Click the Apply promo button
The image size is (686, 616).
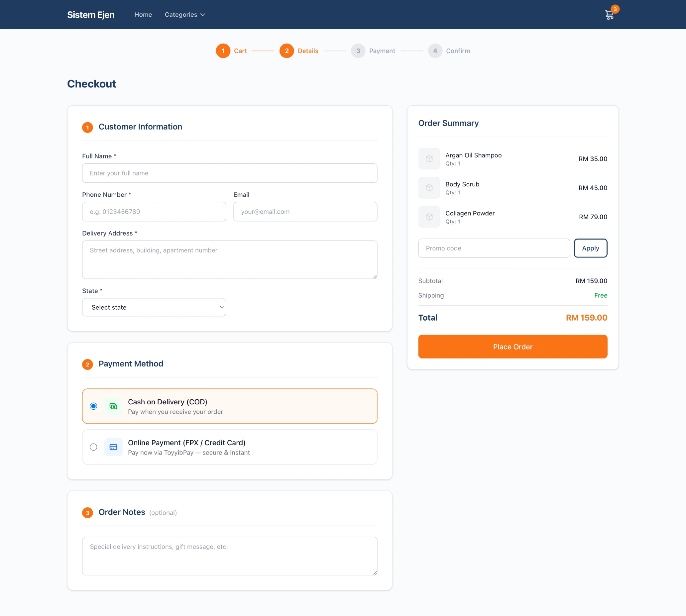[x=591, y=248]
